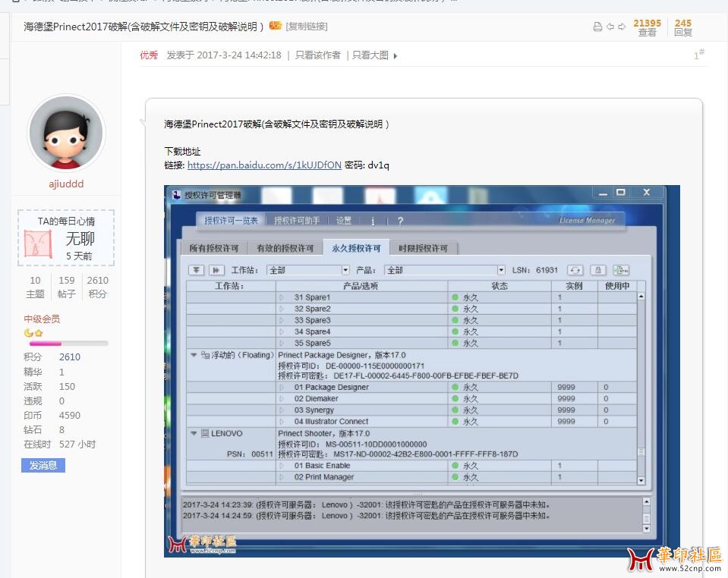Click green status dot of 34 Spare4

coord(455,331)
